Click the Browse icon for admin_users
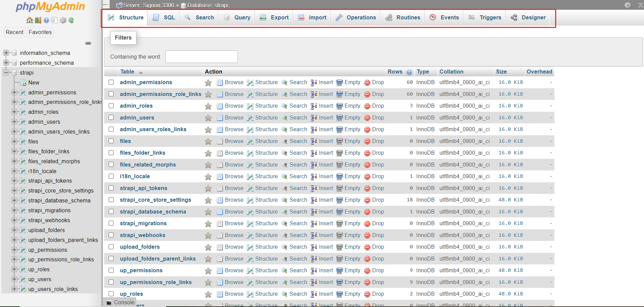This screenshot has width=644, height=307. click(220, 118)
